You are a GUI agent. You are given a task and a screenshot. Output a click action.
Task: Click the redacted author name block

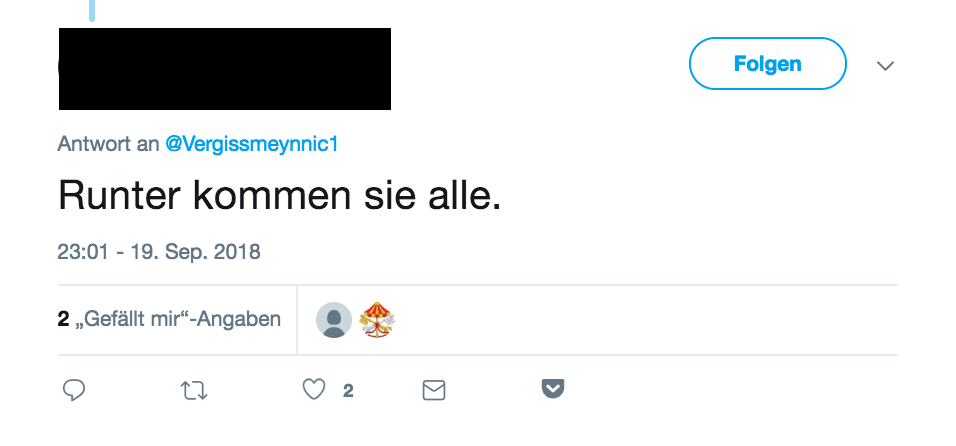225,69
